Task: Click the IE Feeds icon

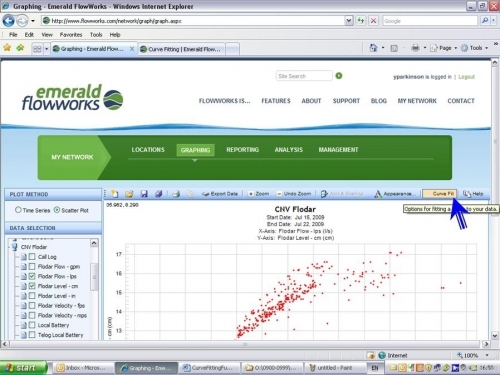Action: (x=394, y=48)
